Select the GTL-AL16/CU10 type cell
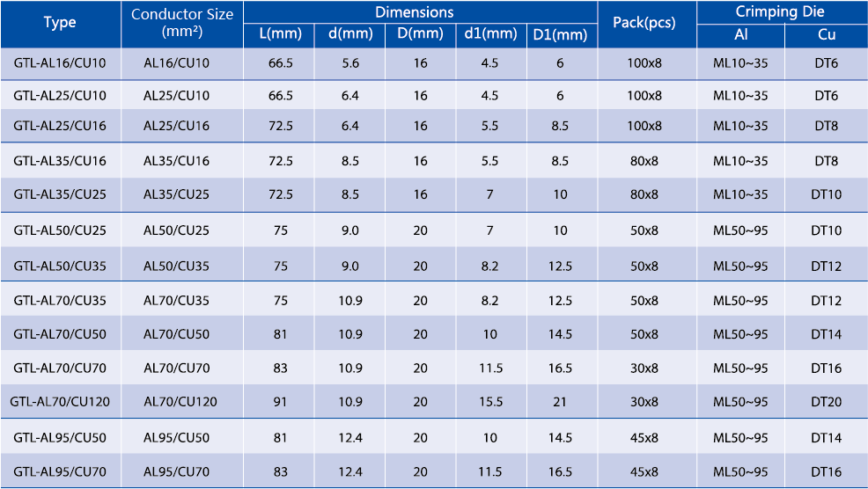 [60, 63]
